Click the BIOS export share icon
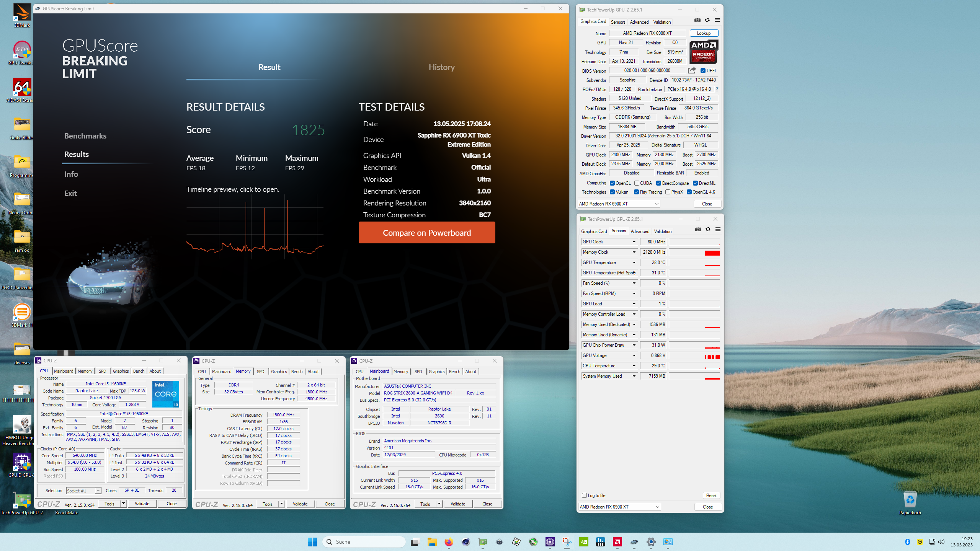This screenshot has width=980, height=551. 692,70
